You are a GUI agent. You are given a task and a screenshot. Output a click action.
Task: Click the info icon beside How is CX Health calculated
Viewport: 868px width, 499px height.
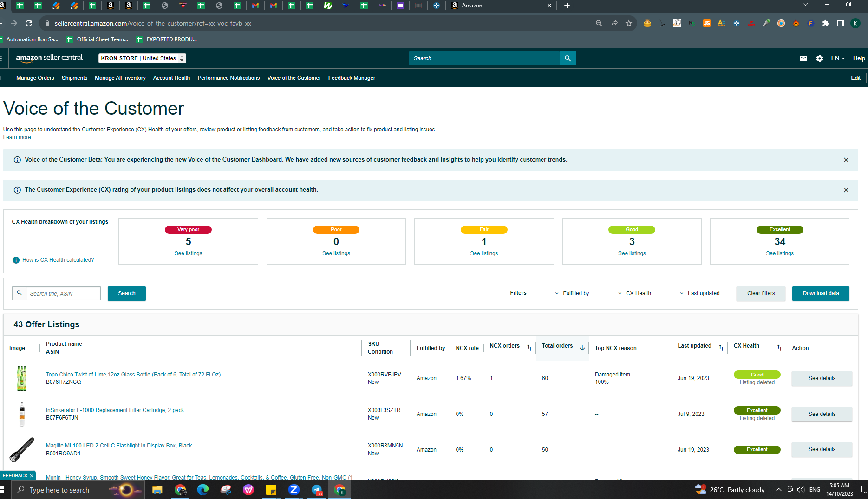click(x=16, y=260)
